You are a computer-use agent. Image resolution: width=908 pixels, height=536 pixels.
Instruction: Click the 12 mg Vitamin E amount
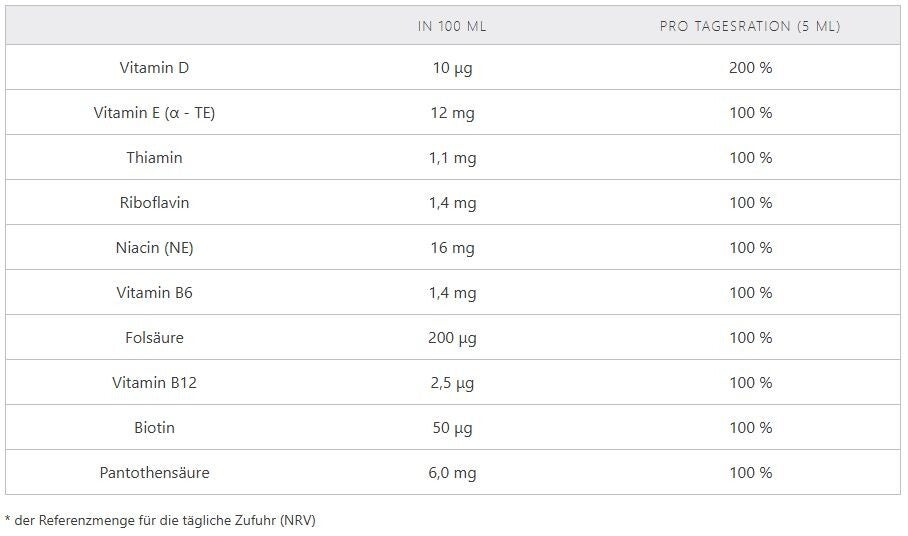click(452, 113)
